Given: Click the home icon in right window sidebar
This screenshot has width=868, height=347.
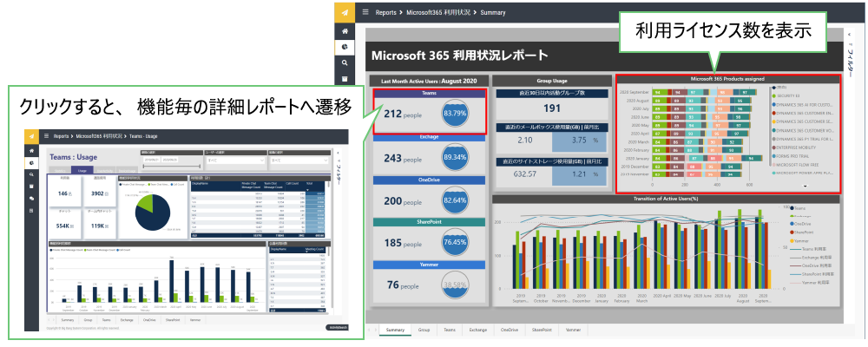Looking at the screenshot, I should click(x=345, y=31).
